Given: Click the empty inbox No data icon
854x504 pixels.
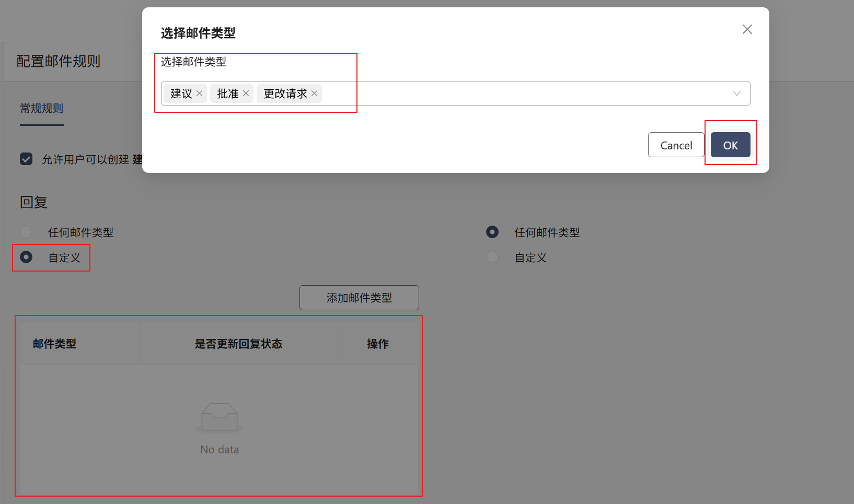Looking at the screenshot, I should (220, 418).
